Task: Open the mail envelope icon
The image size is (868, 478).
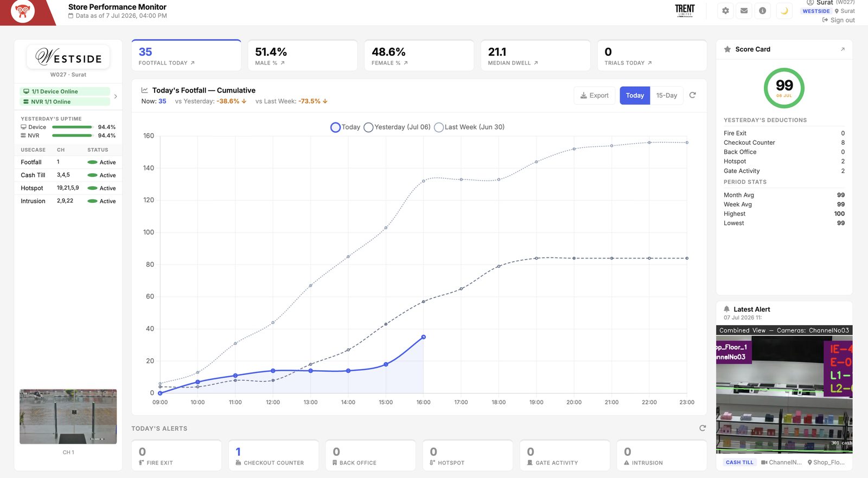Action: [744, 10]
